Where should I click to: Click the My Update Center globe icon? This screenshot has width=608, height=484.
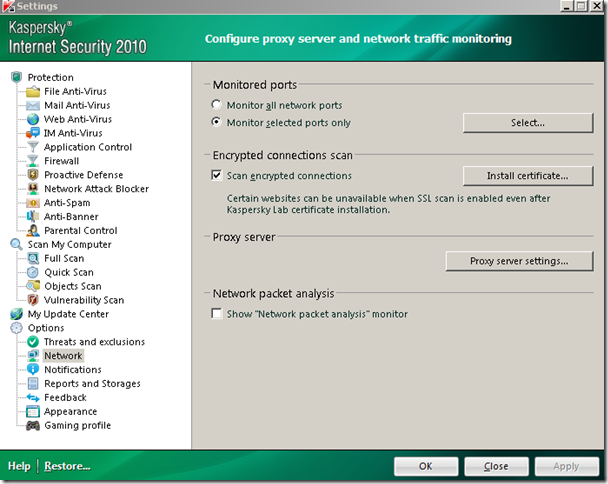(16, 314)
